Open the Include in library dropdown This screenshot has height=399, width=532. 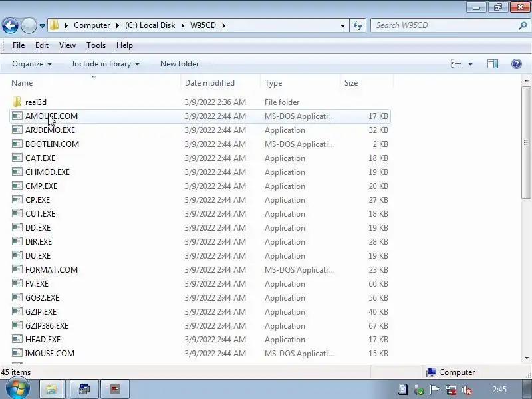(x=106, y=64)
